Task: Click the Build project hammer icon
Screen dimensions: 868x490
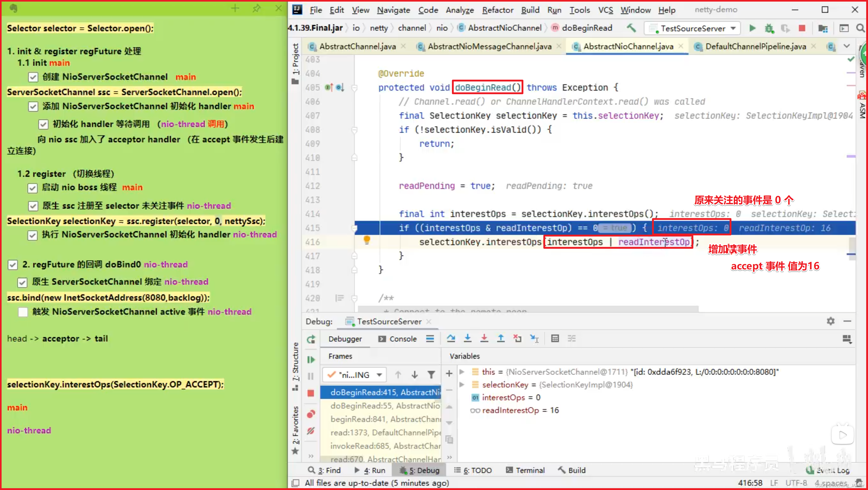Action: (x=631, y=28)
